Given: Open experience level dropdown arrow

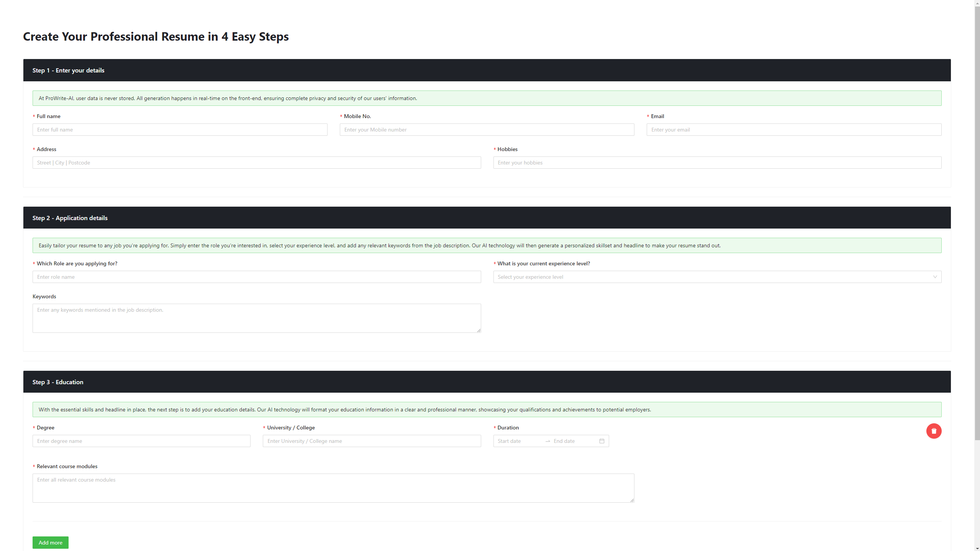Looking at the screenshot, I should pyautogui.click(x=934, y=277).
